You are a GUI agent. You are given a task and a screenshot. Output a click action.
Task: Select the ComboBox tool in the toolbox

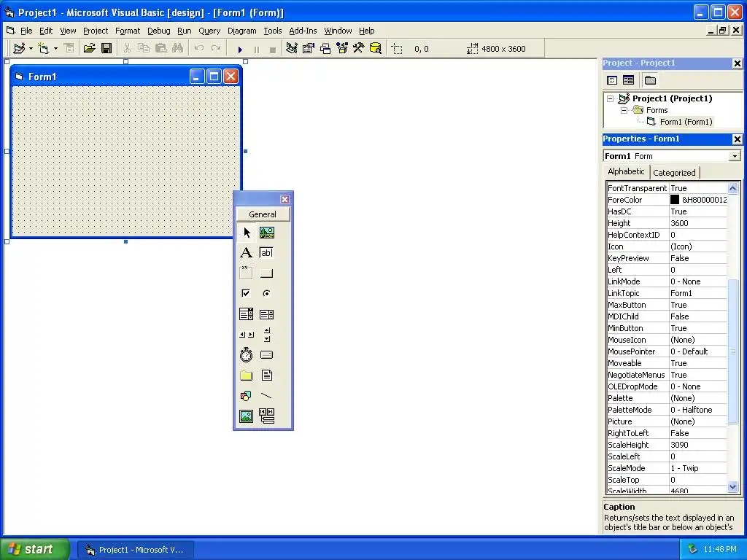click(247, 314)
